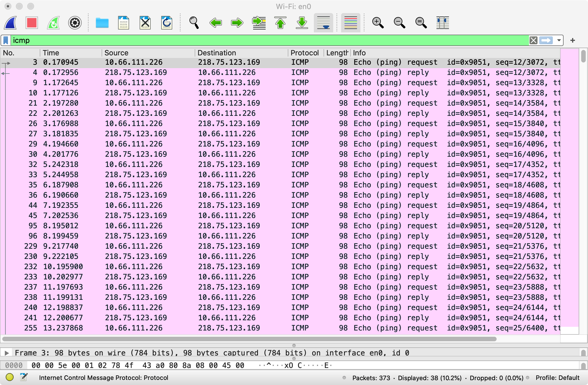Viewport: 588px width, 385px height.
Task: Toggle packet list colorization
Action: point(350,23)
